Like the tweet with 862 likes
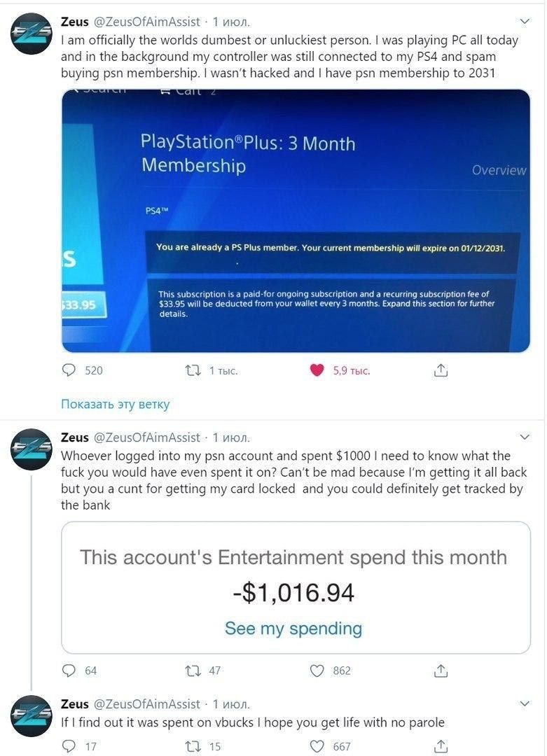The height and width of the screenshot is (756, 547). (317, 670)
